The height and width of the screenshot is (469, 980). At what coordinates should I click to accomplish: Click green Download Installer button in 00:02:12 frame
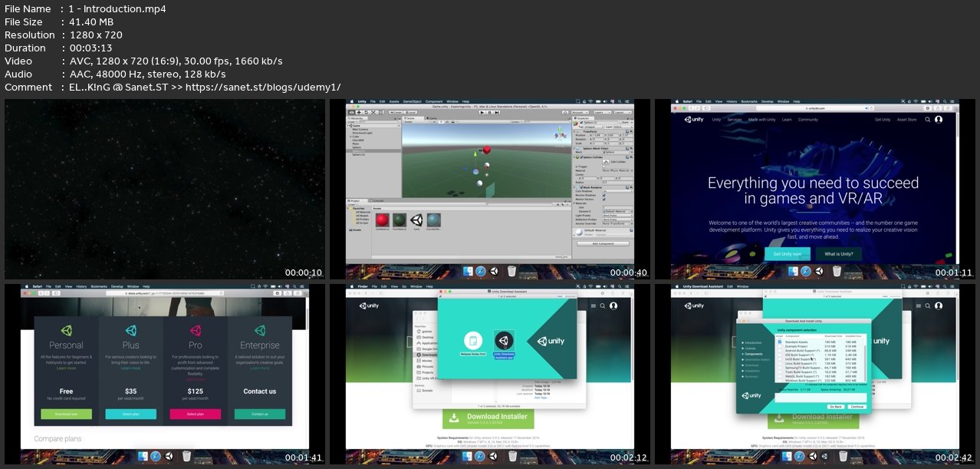488,418
